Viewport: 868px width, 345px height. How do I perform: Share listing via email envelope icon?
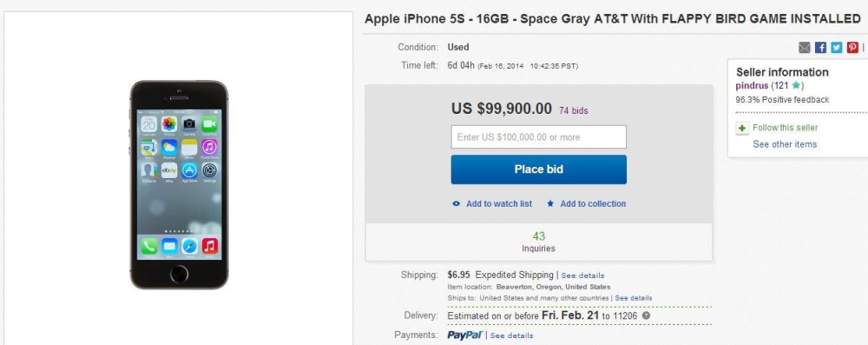point(805,48)
